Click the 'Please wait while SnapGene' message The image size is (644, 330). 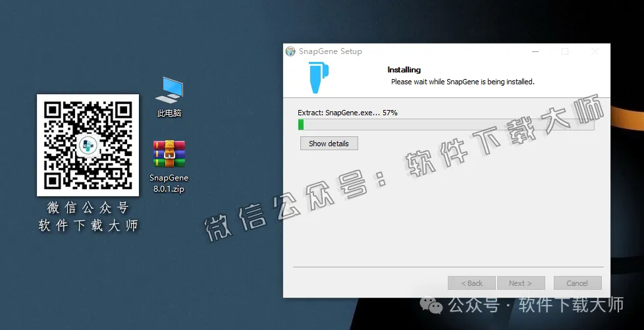pos(462,82)
